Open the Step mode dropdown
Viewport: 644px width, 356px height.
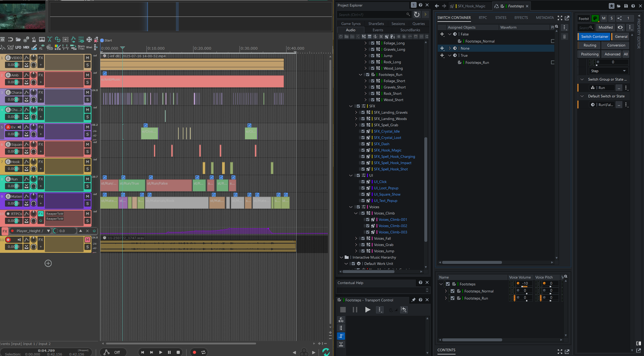(608, 71)
